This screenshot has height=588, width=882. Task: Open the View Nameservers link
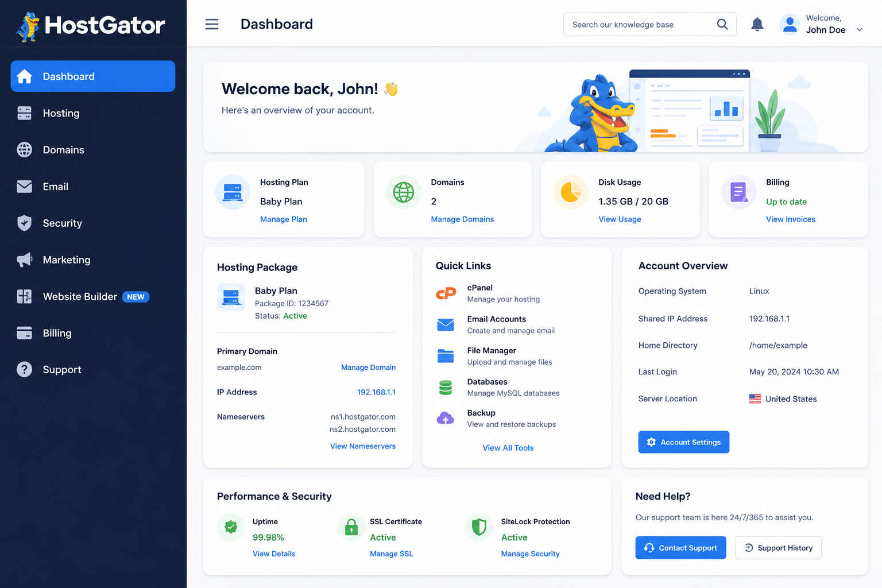click(363, 446)
